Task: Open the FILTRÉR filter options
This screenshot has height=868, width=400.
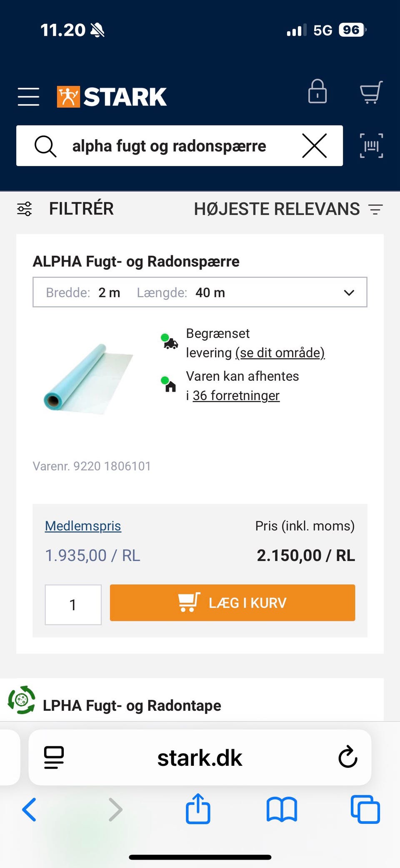Action: tap(65, 209)
